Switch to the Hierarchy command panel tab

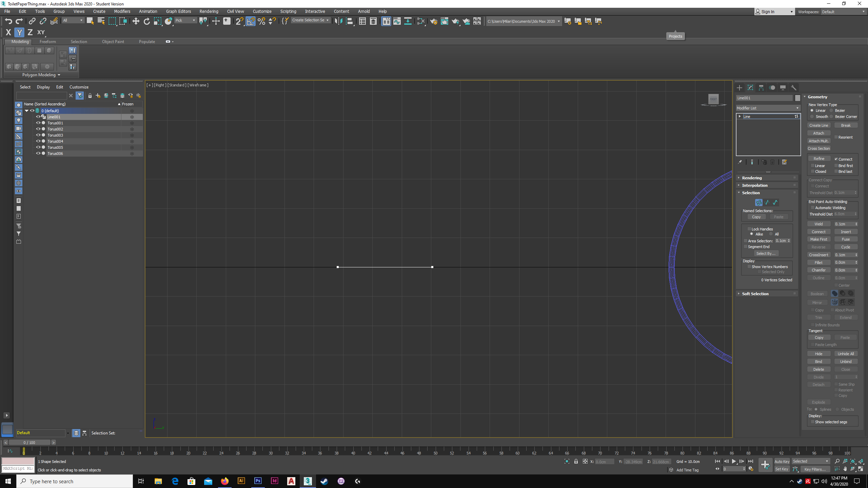761,87
